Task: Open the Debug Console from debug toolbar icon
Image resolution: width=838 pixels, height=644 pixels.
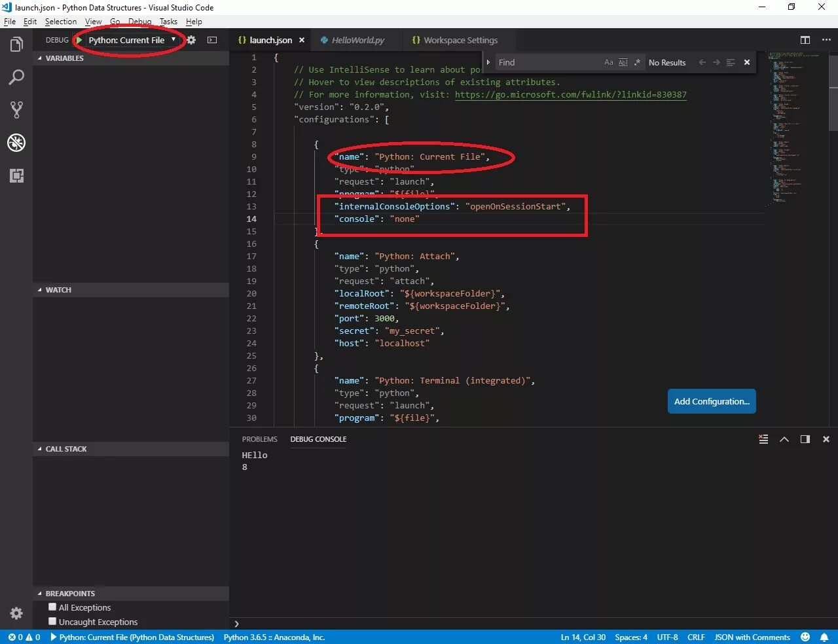Action: pos(212,40)
